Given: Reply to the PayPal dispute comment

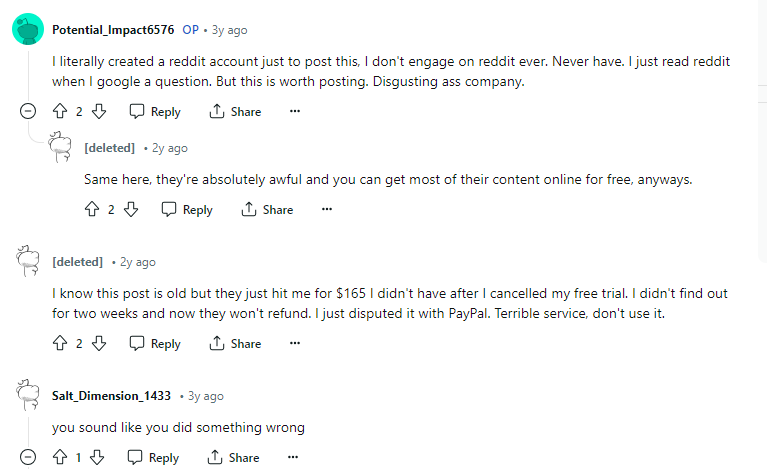Looking at the screenshot, I should pos(155,343).
